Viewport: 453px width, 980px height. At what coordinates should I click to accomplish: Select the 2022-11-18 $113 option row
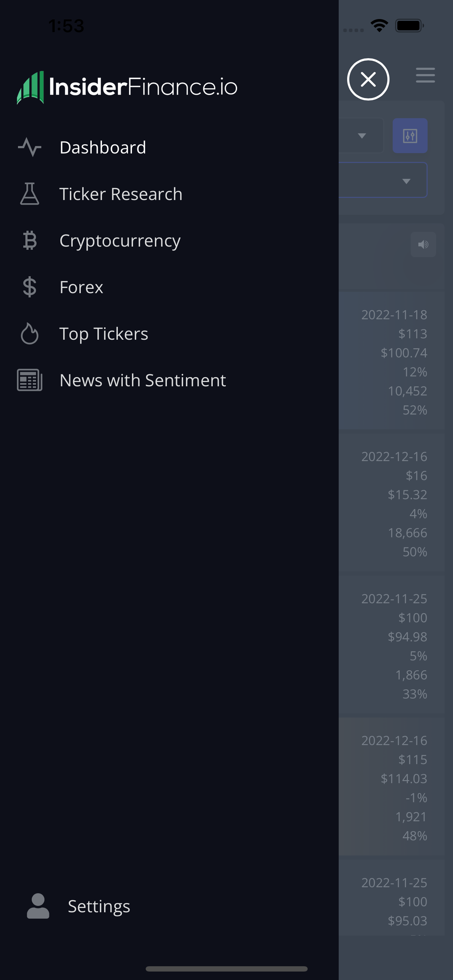pos(392,361)
